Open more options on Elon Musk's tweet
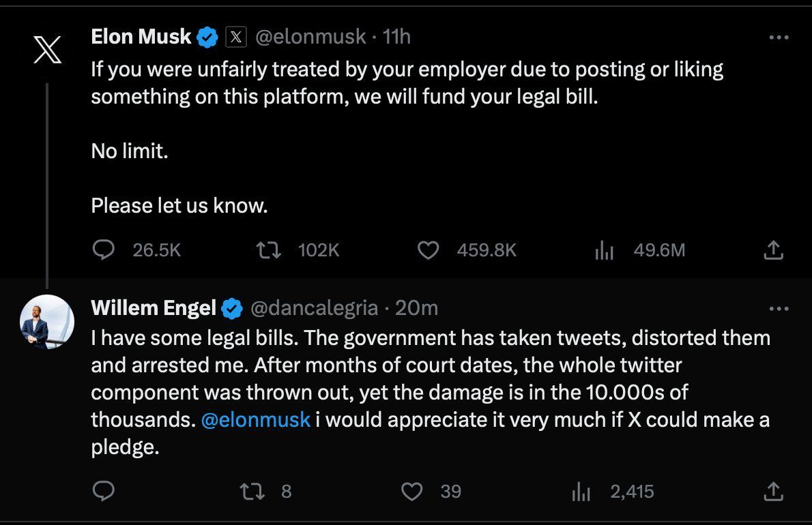 coord(778,37)
